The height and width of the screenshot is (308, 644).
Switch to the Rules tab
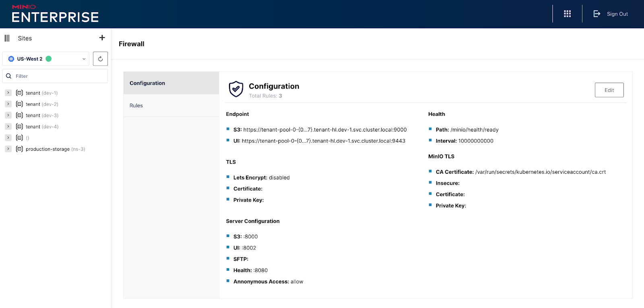click(x=136, y=106)
